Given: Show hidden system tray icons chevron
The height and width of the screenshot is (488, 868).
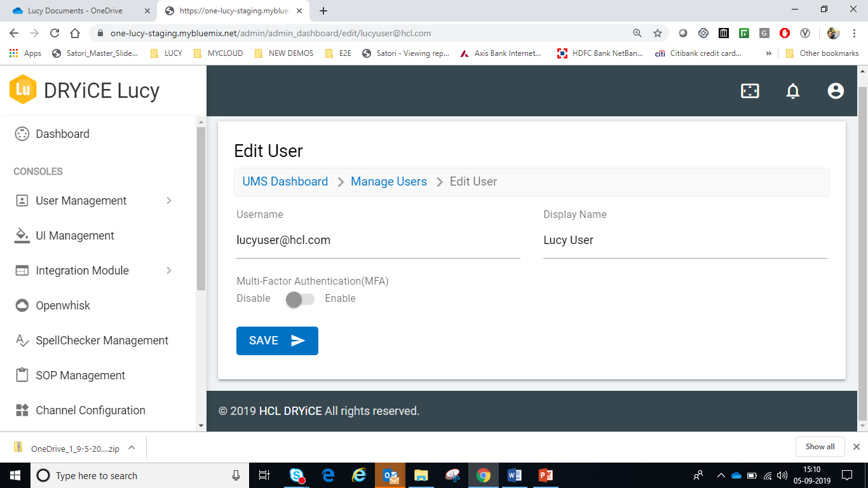Looking at the screenshot, I should click(x=721, y=475).
